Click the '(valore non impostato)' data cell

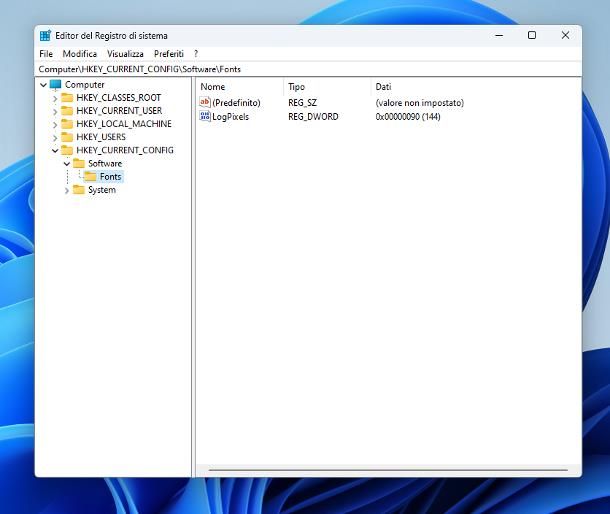click(x=420, y=103)
